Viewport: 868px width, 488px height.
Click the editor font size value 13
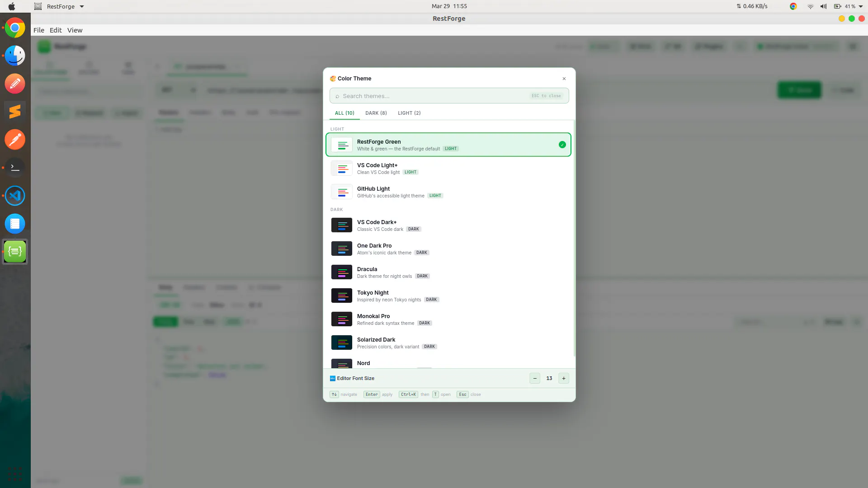tap(549, 379)
